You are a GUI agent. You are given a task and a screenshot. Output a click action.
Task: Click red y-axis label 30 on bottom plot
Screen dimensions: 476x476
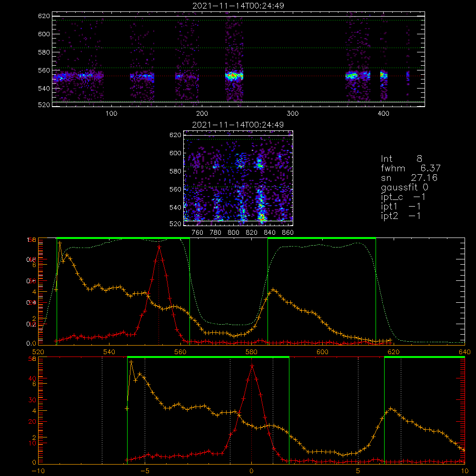click(x=32, y=400)
